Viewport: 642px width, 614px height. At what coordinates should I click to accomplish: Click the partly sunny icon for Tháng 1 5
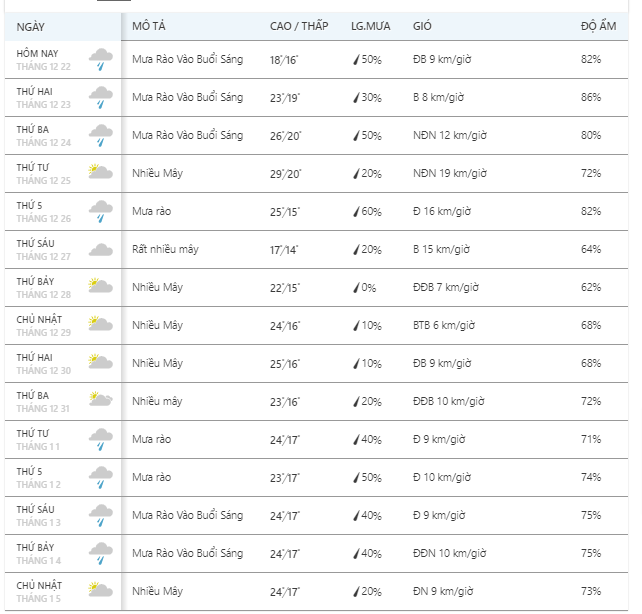coord(100,589)
